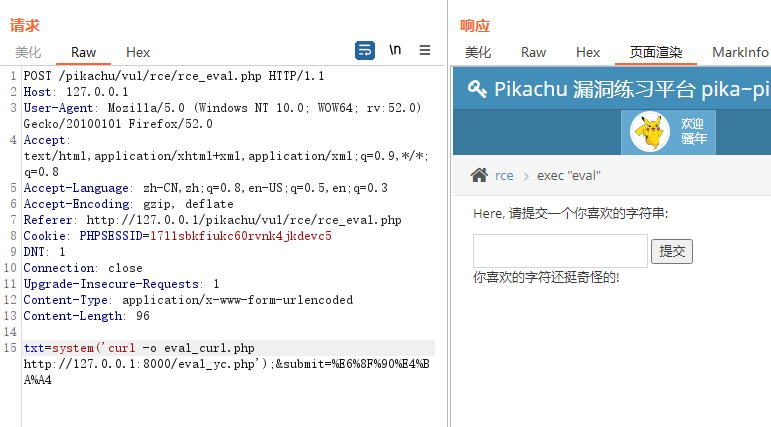
Task: Click the rce breadcrumb link
Action: (504, 176)
